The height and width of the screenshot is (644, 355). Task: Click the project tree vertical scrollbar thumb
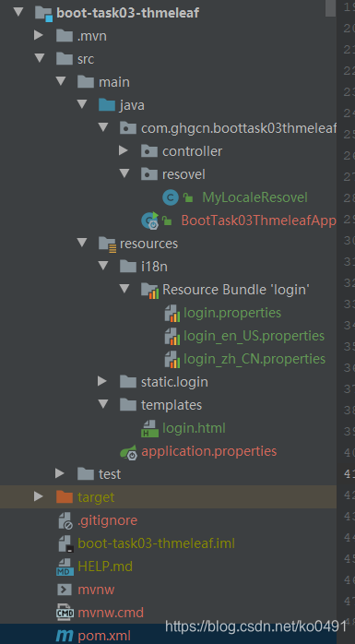click(x=330, y=8)
